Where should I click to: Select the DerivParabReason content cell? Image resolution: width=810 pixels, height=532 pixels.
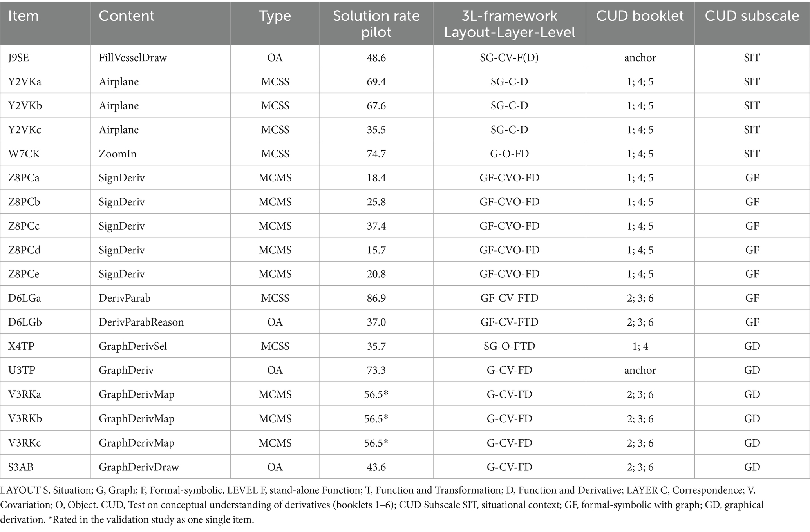click(x=141, y=322)
